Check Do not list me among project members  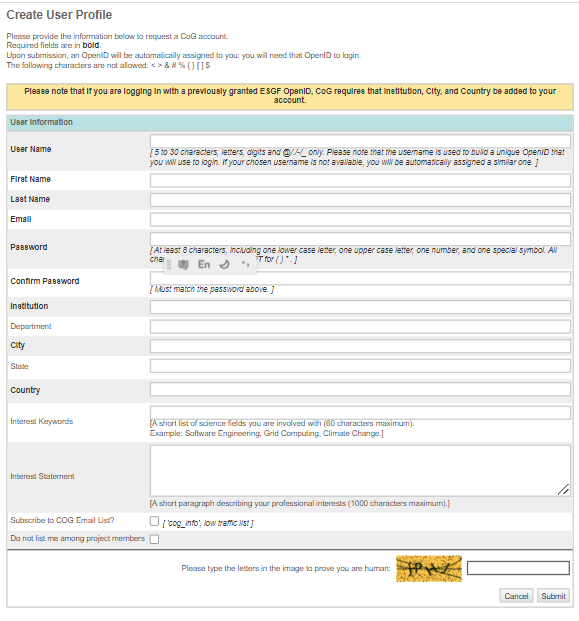click(154, 539)
